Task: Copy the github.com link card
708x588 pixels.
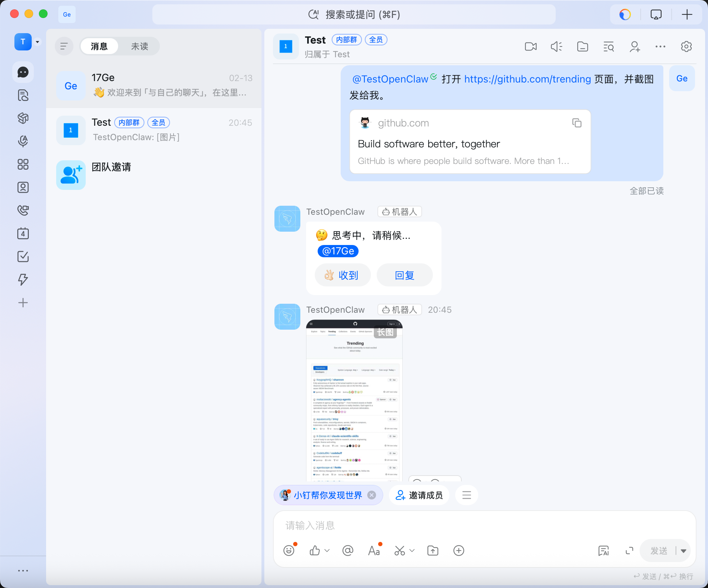Action: coord(577,123)
